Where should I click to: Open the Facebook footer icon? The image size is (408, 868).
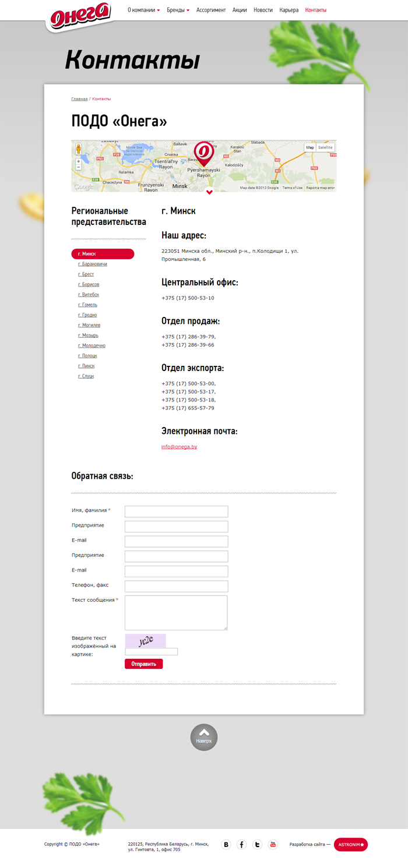pos(242,844)
